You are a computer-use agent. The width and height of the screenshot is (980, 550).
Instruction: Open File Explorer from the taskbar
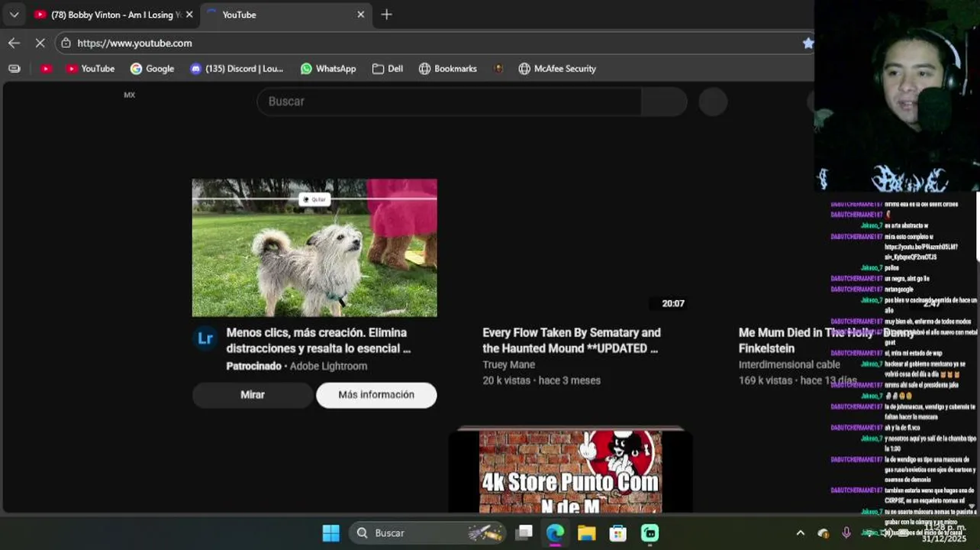pyautogui.click(x=586, y=532)
